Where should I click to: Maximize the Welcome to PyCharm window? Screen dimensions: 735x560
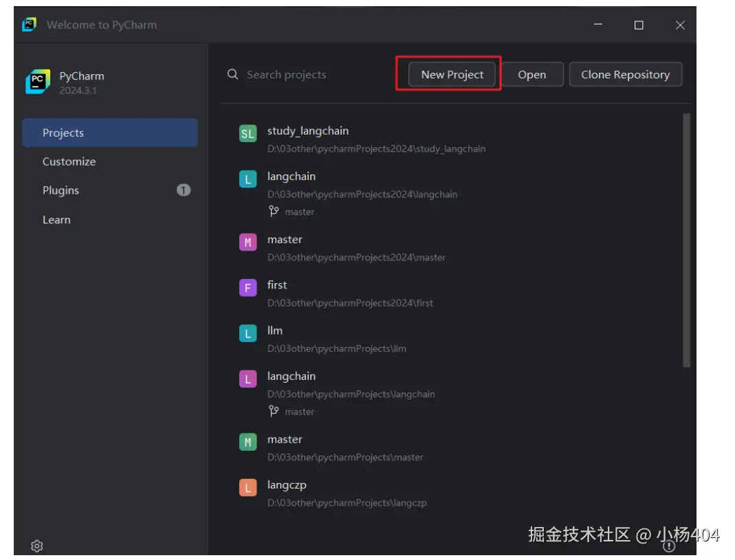[639, 25]
